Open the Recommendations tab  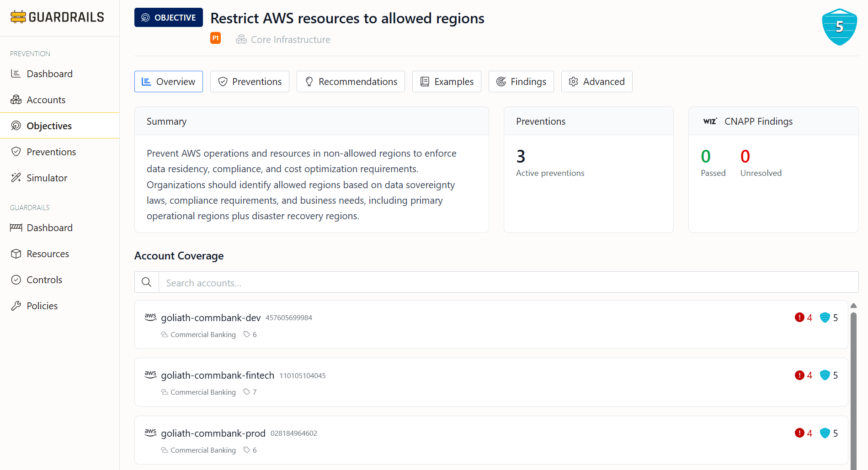[351, 82]
